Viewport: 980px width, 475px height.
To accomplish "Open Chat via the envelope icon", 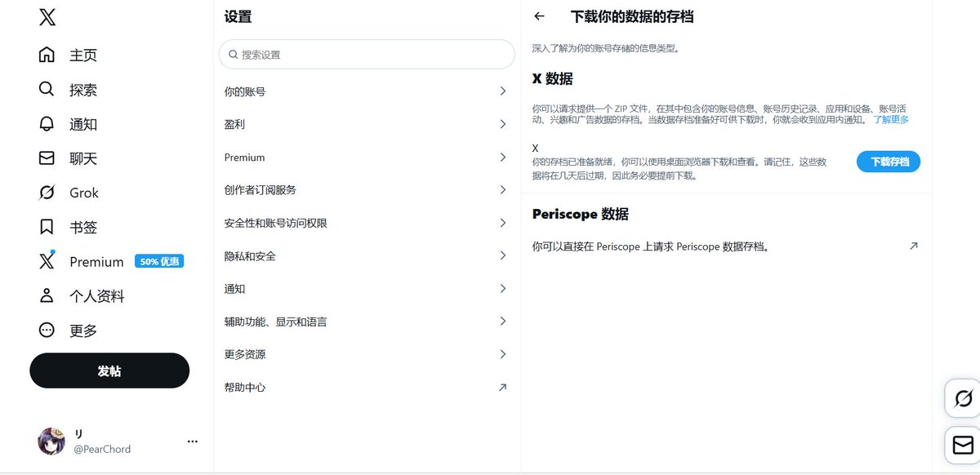I will (x=47, y=158).
